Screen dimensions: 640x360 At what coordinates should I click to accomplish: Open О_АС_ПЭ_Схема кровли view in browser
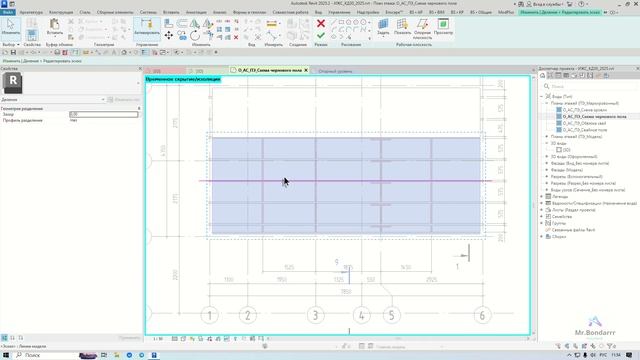click(x=585, y=110)
